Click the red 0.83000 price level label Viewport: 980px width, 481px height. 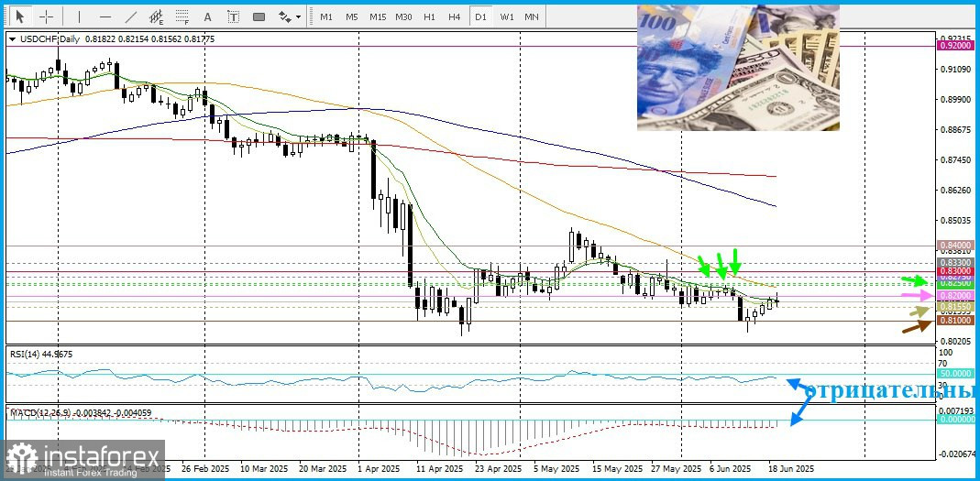point(953,272)
